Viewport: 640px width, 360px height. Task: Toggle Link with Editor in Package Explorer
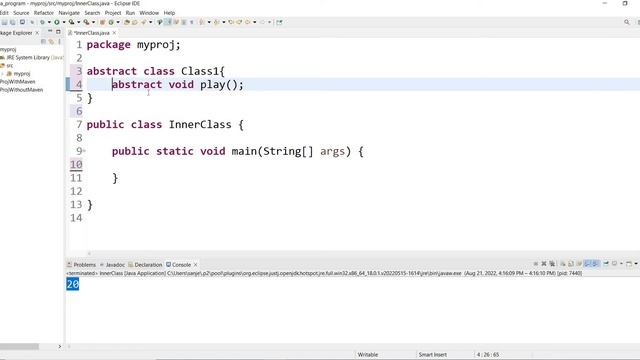pos(51,41)
